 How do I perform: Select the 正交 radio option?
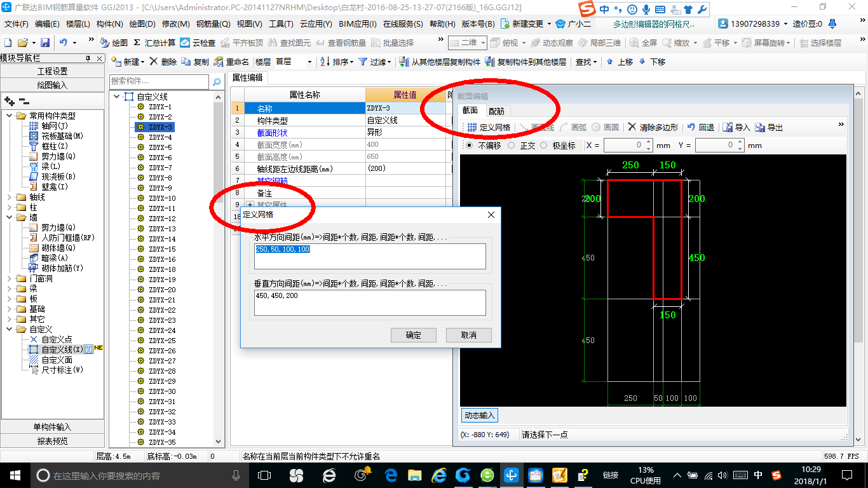(522, 146)
